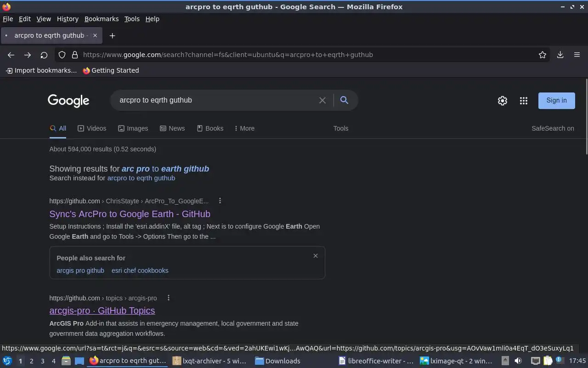
Task: Open the Google apps grid
Action: coord(524,101)
